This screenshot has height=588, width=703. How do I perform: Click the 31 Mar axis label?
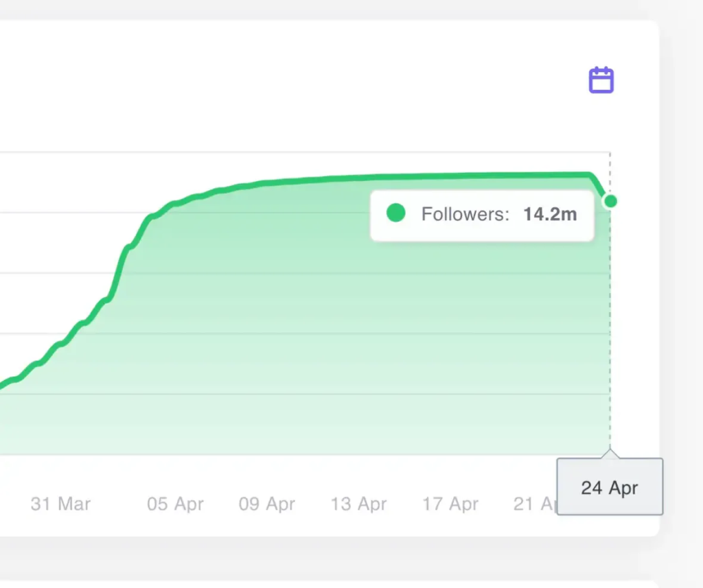[x=60, y=504]
